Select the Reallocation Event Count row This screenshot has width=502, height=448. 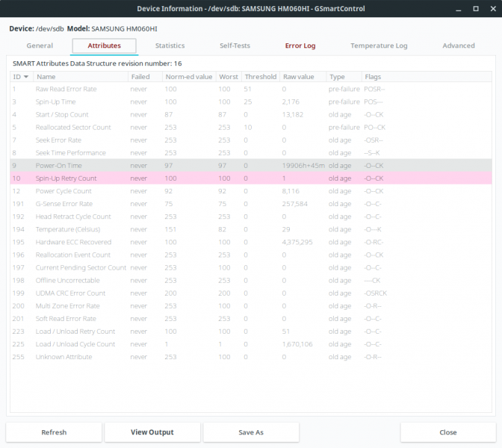click(251, 255)
